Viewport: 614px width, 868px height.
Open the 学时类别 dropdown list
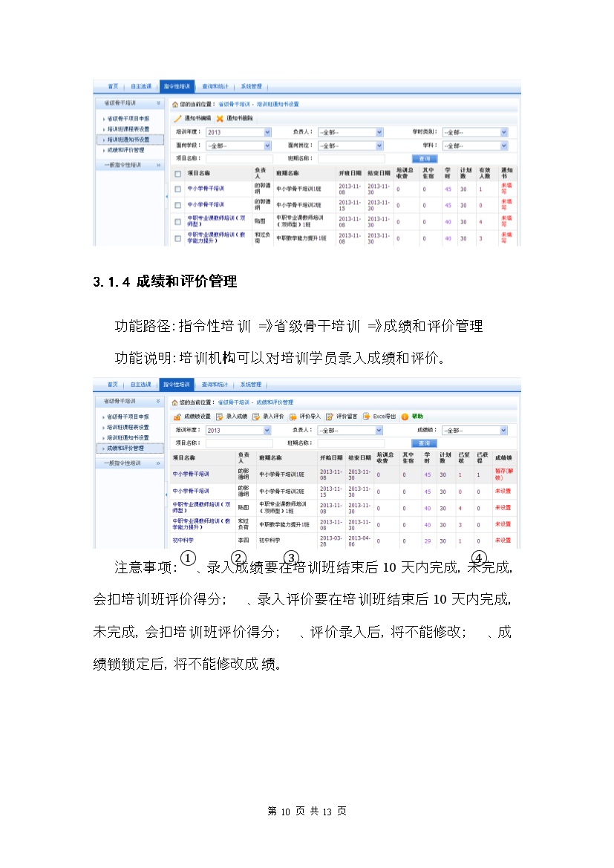503,132
